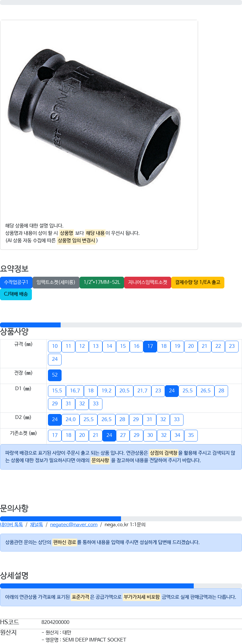Select the 1/2"*17MM-52L spec tag

click(x=102, y=282)
